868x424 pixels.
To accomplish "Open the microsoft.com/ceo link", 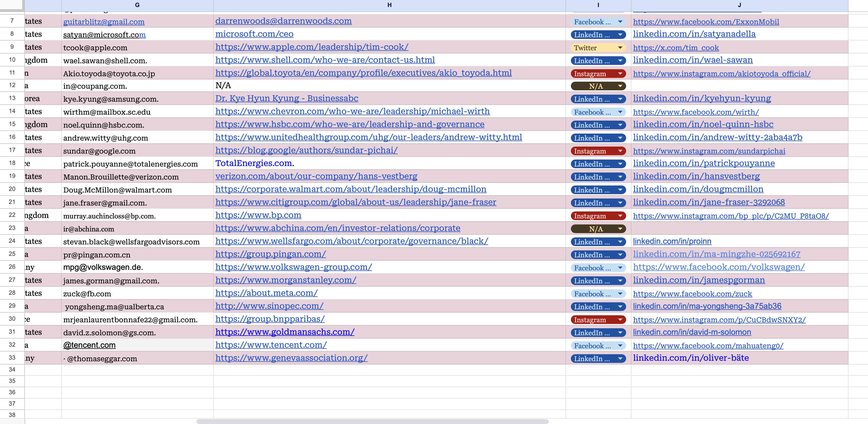I will point(254,34).
